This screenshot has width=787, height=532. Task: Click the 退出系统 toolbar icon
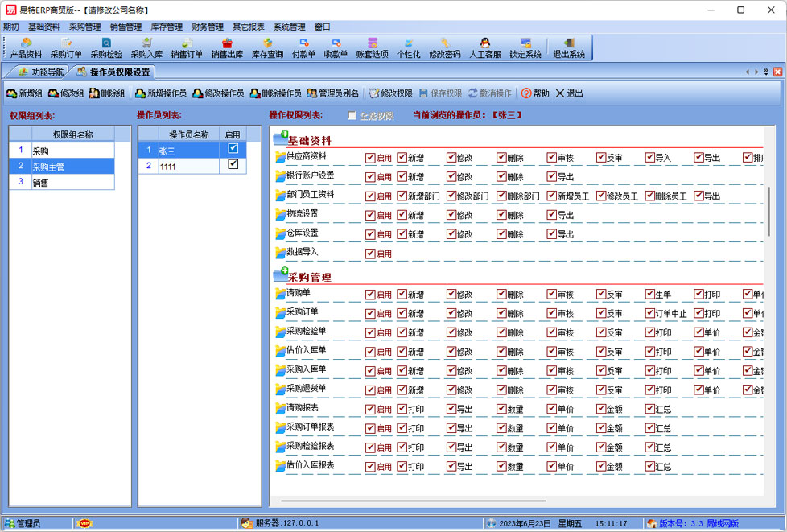click(x=569, y=47)
